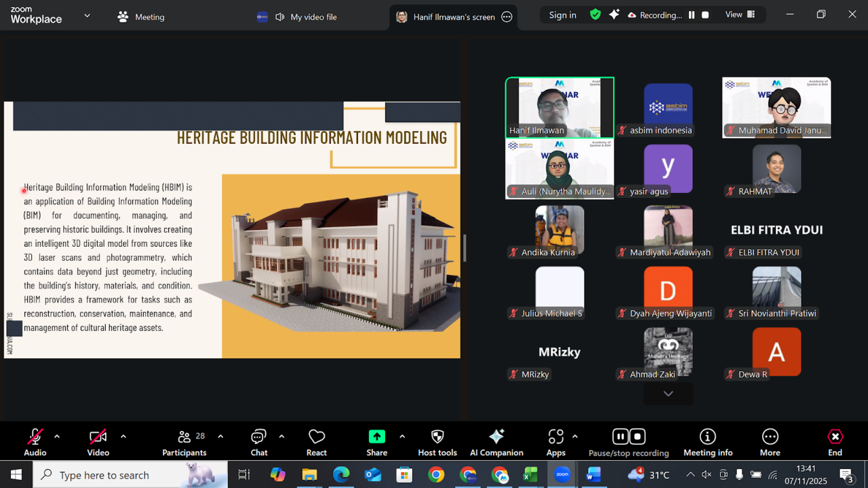Expand the video options caret
The height and width of the screenshot is (488, 868).
point(124,436)
